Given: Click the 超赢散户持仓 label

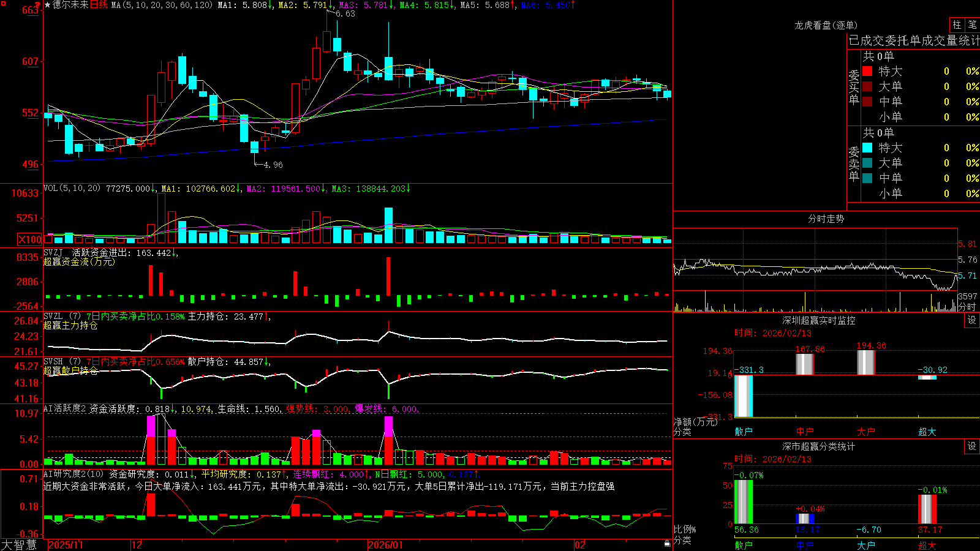Looking at the screenshot, I should (x=70, y=370).
